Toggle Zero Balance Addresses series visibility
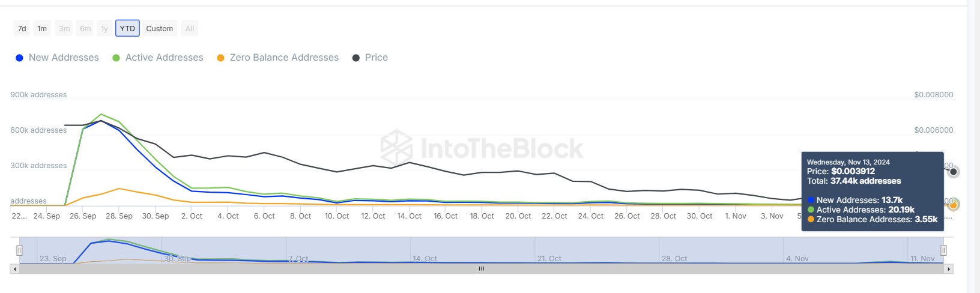The height and width of the screenshot is (293, 980). (284, 58)
